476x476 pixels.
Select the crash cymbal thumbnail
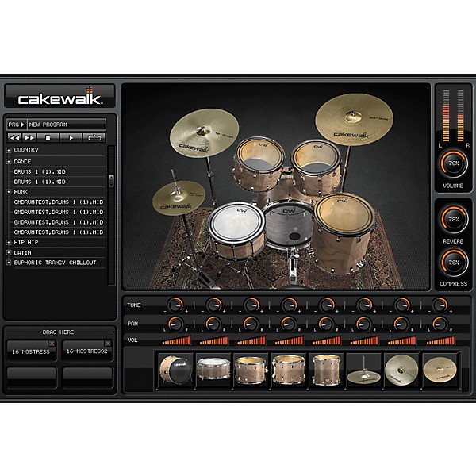click(401, 370)
